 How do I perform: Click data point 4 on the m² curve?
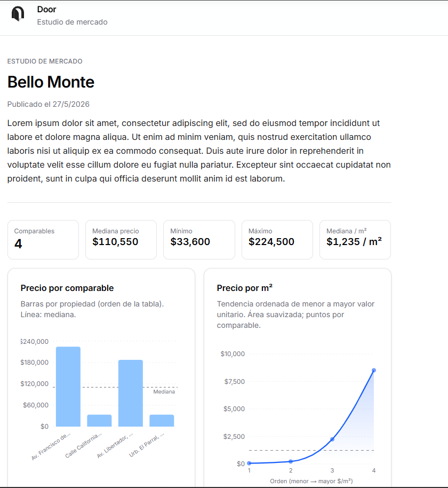374,371
